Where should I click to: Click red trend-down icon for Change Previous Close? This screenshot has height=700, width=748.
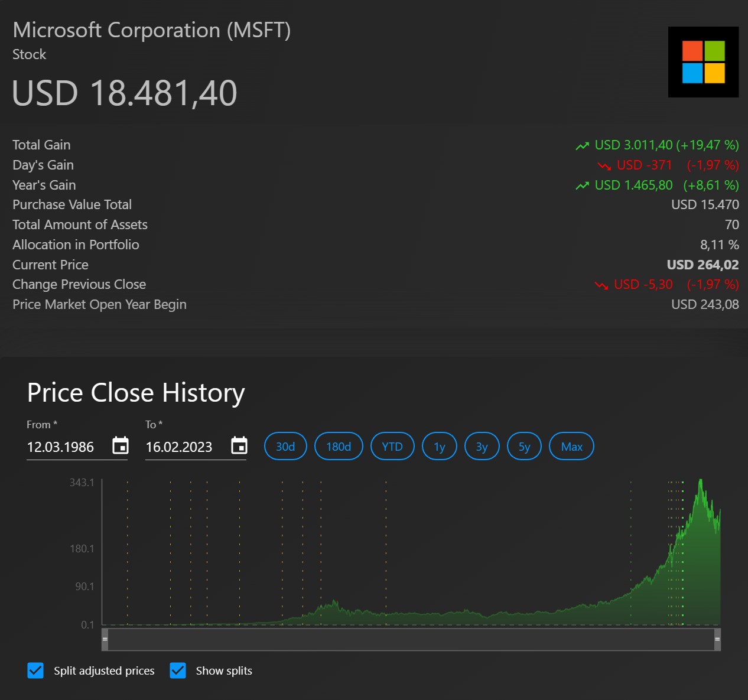(601, 285)
